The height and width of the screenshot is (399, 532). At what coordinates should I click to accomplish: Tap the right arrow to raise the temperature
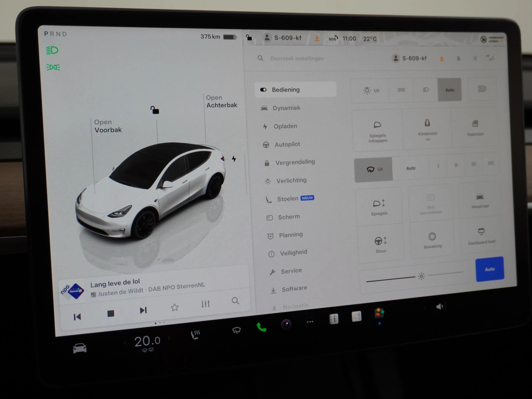[x=169, y=338]
